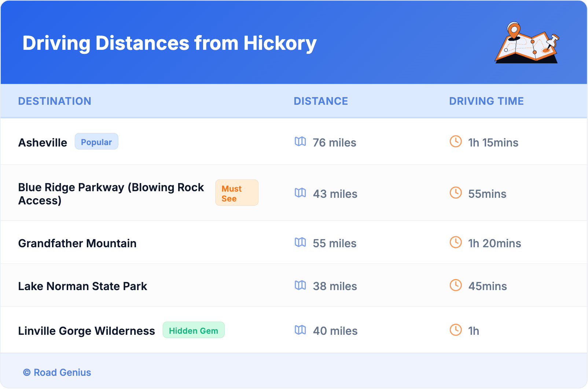Screen dimensions: 588x389
Task: Click the clock icon beside 55mins
Action: (456, 193)
